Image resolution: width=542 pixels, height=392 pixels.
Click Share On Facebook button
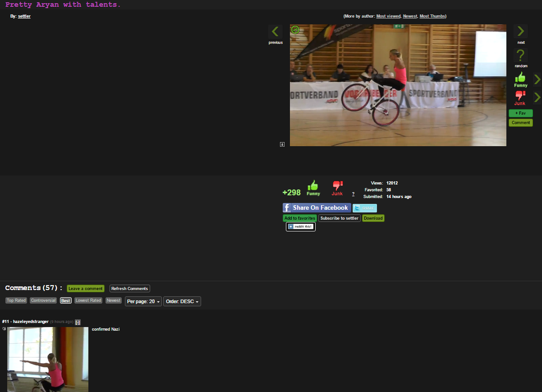(x=317, y=208)
